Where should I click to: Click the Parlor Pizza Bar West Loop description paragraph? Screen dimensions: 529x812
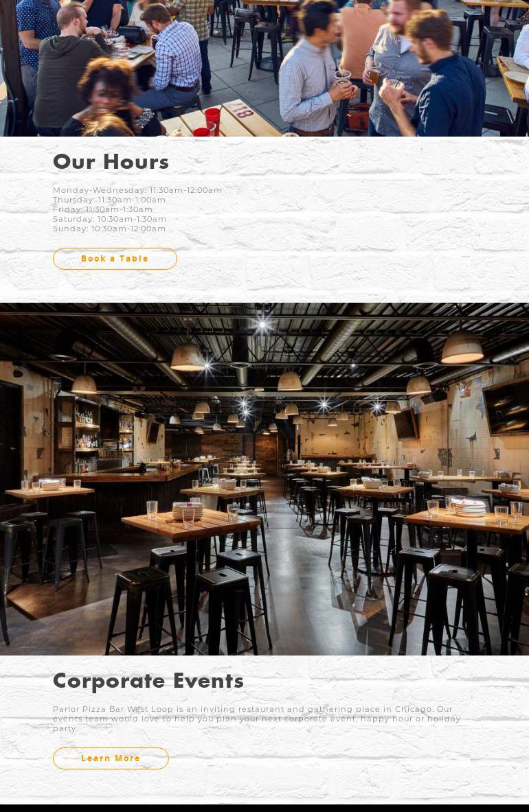tap(256, 718)
